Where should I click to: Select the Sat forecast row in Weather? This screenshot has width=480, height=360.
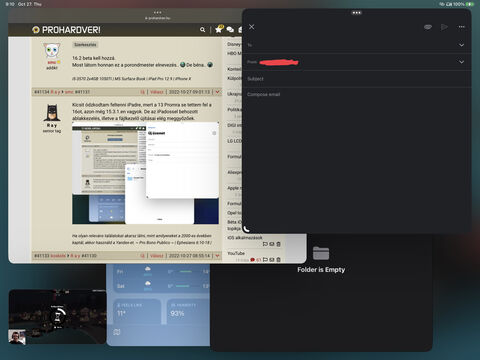(x=163, y=286)
